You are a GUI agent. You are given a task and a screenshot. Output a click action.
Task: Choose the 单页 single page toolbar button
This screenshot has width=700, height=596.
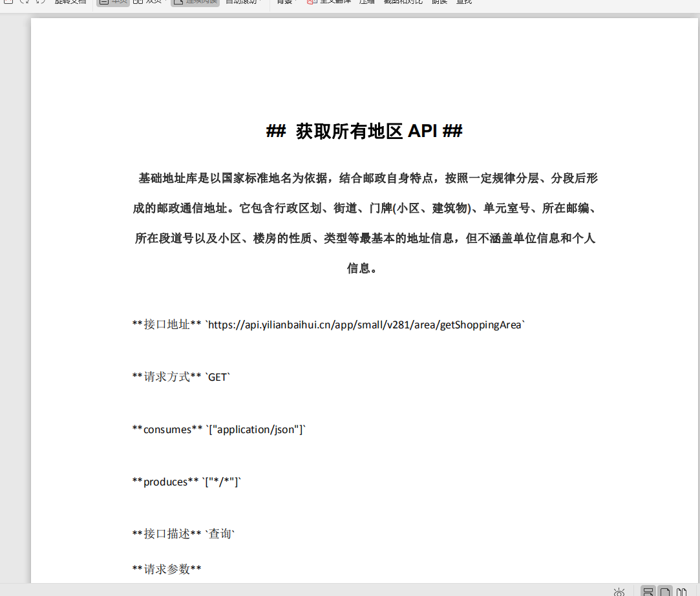coord(113,2)
